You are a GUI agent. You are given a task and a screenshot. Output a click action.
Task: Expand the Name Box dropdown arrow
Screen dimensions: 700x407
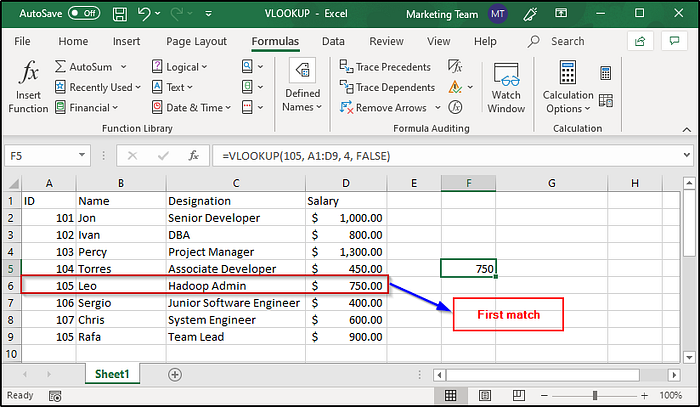pos(82,155)
